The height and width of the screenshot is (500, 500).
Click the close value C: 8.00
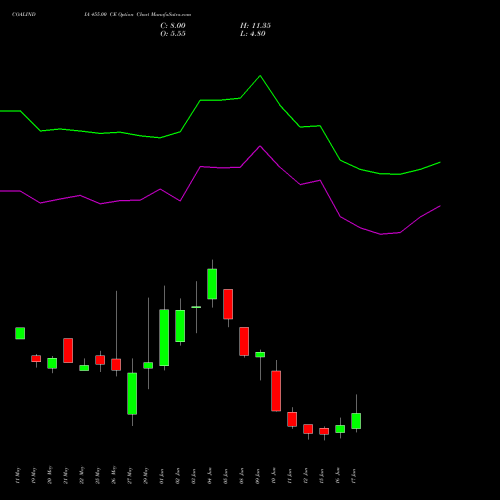tap(173, 25)
